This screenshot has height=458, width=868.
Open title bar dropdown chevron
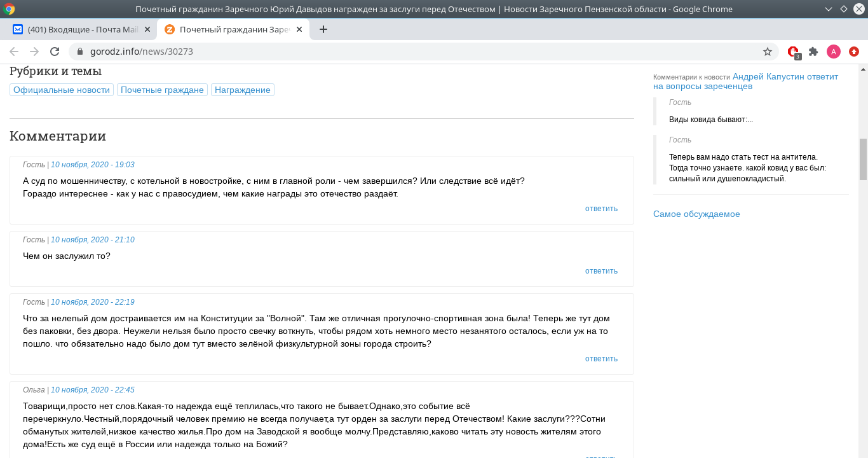click(829, 9)
